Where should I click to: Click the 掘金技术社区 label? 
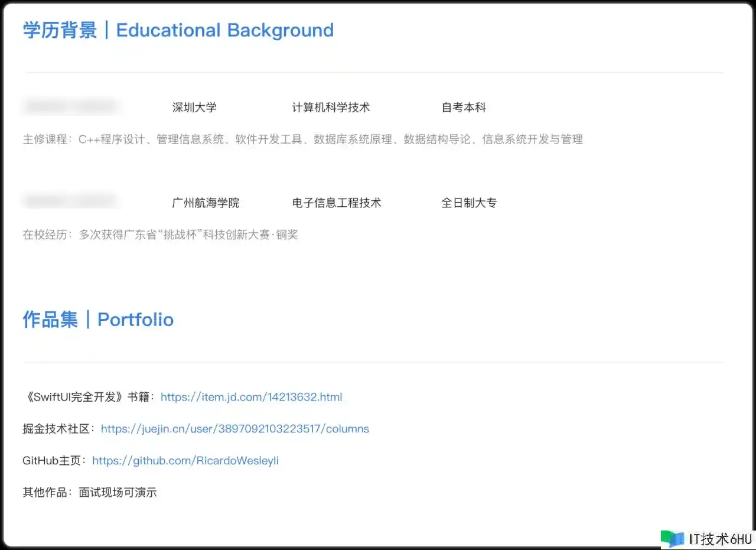tap(59, 429)
